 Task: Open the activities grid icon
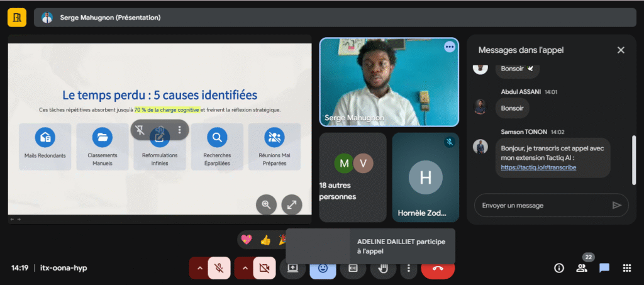626,268
